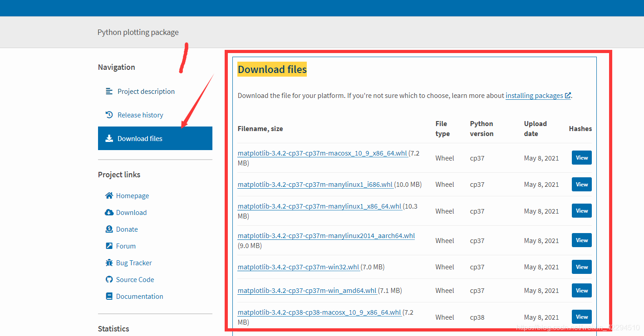This screenshot has width=644, height=336.
Task: Click the File type column header
Action: 442,129
